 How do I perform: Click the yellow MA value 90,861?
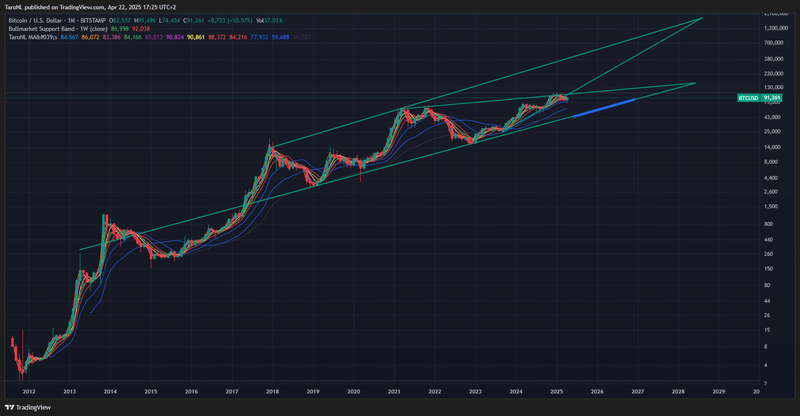[196, 37]
